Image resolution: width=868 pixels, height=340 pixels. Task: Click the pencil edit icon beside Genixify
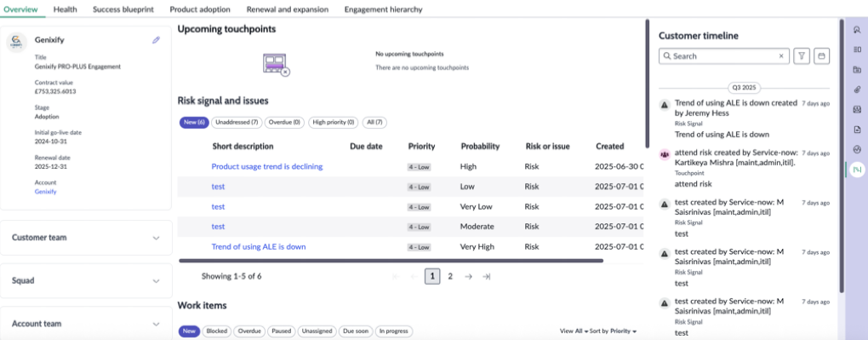tap(156, 40)
